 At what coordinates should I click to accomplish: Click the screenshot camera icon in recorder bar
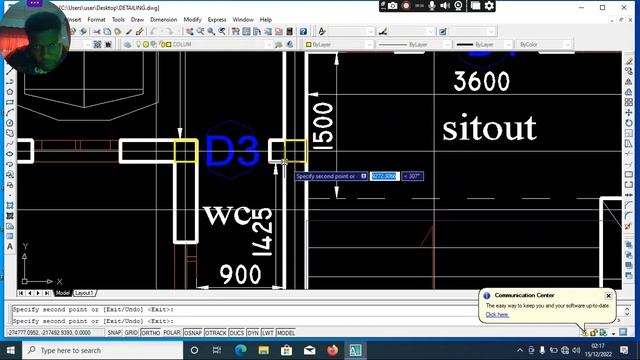393,6
